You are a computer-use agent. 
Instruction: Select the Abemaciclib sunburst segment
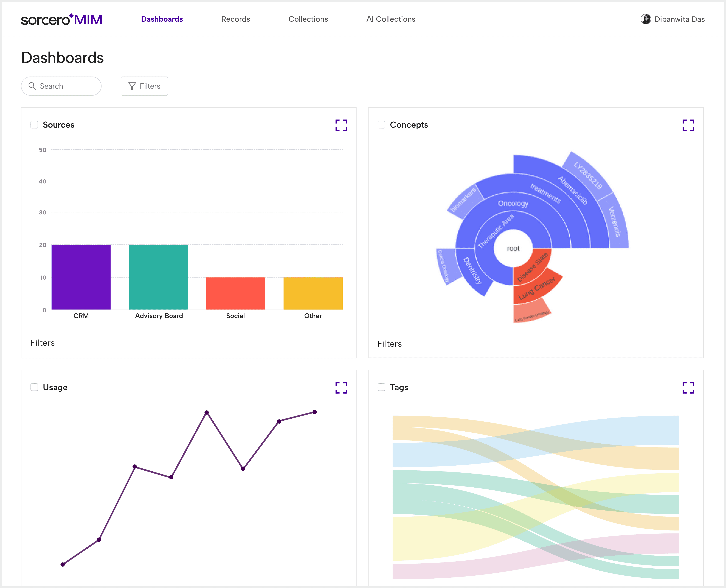pos(572,190)
